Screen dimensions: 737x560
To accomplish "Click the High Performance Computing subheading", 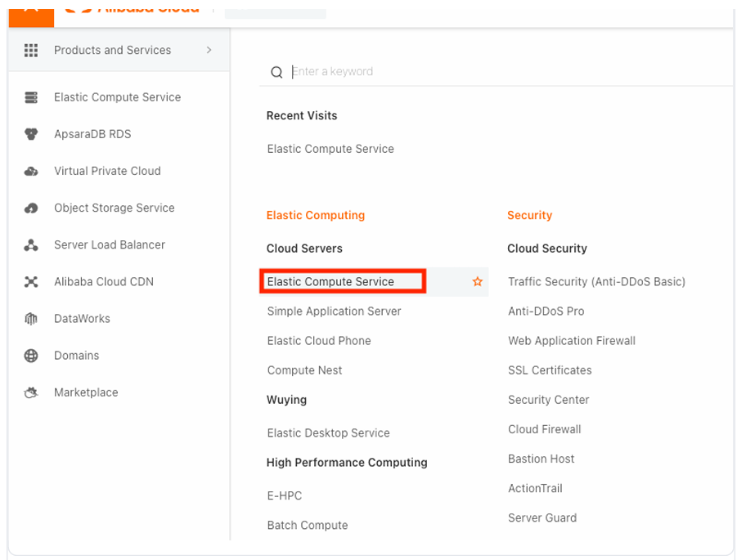I will (347, 463).
